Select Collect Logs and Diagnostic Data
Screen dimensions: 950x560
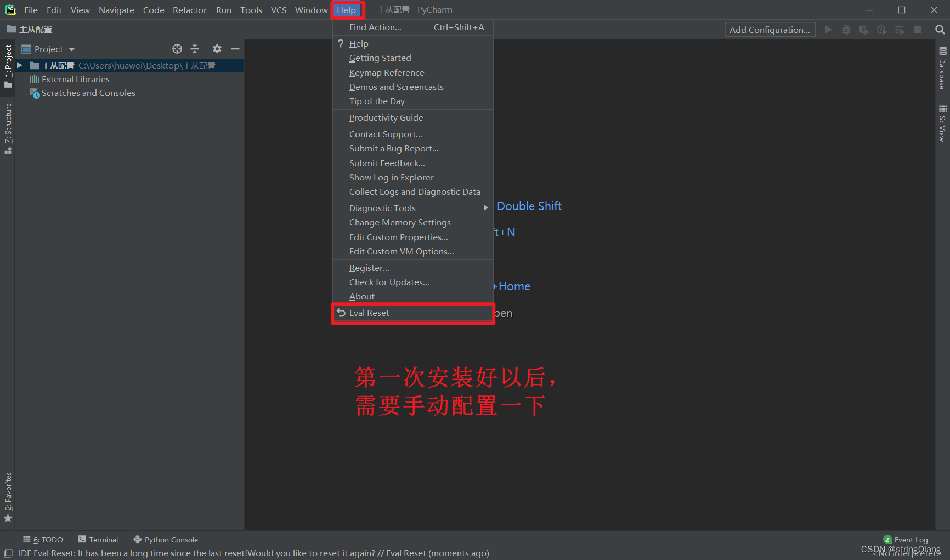[412, 191]
